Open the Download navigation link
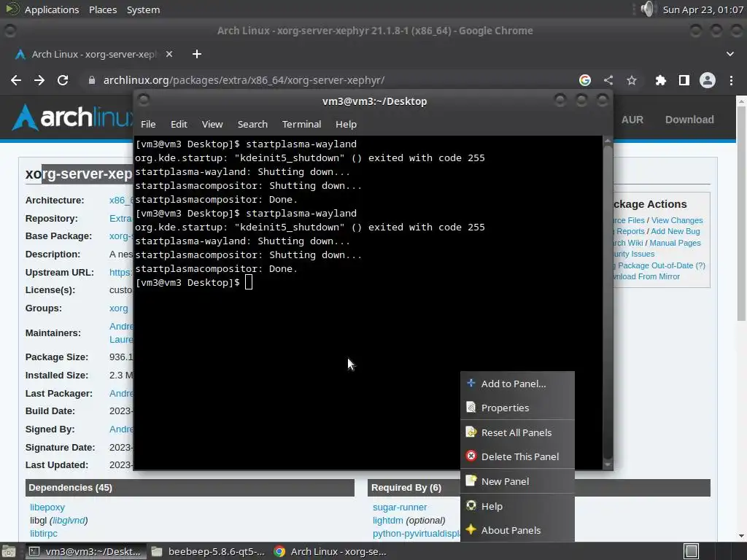This screenshot has height=560, width=747. click(x=689, y=120)
